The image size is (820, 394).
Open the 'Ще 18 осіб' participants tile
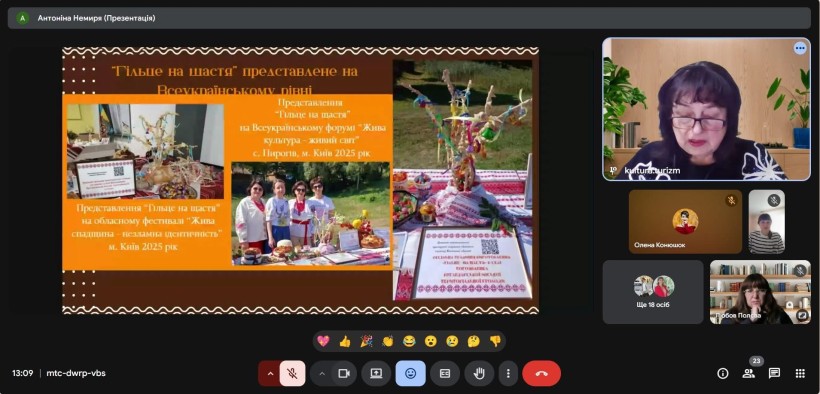(x=653, y=292)
